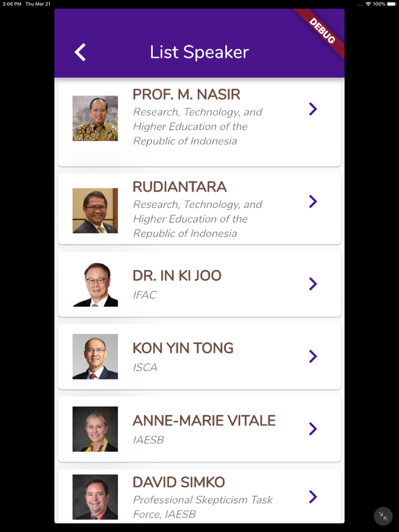
Task: Open Kon Yin Tong chevron arrow
Action: [313, 356]
